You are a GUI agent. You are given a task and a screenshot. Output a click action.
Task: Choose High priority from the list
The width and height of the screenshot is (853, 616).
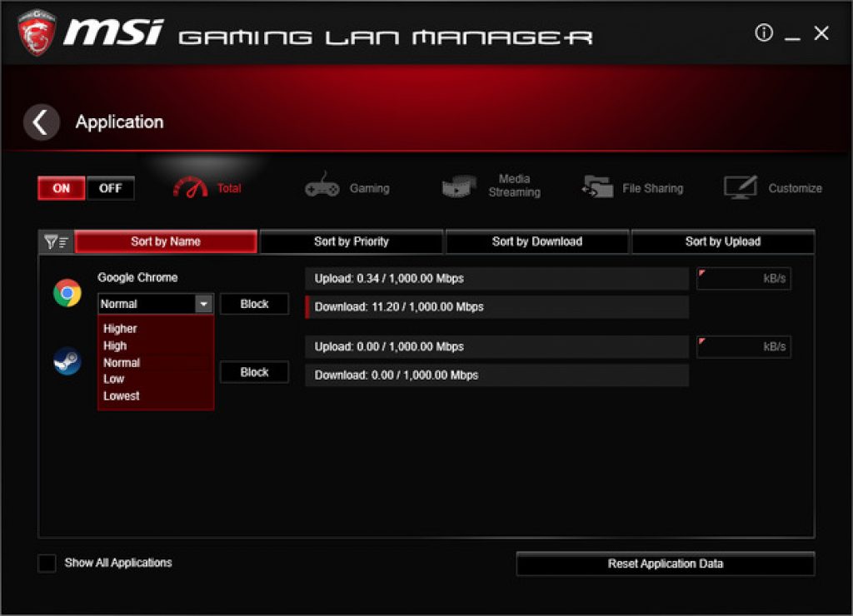pos(115,345)
